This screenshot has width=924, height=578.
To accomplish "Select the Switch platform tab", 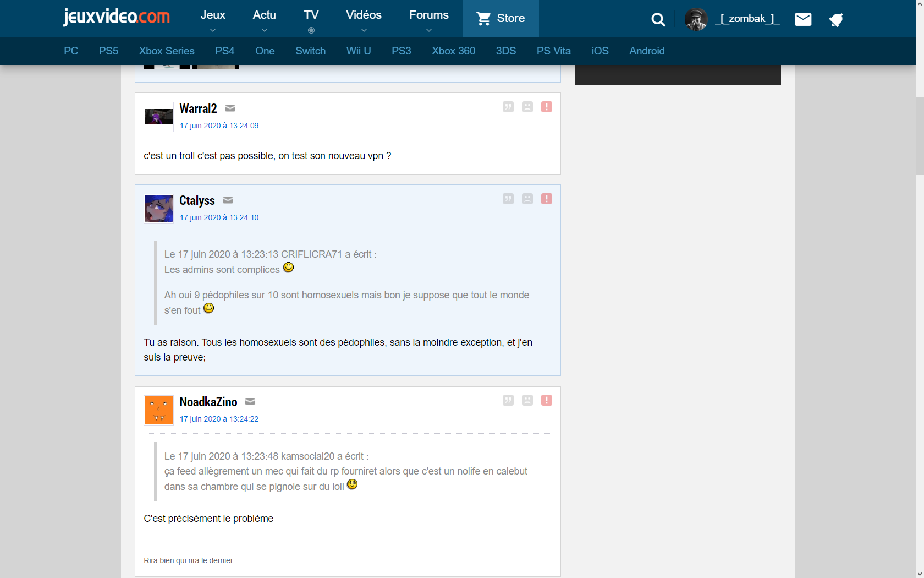I will pyautogui.click(x=310, y=51).
